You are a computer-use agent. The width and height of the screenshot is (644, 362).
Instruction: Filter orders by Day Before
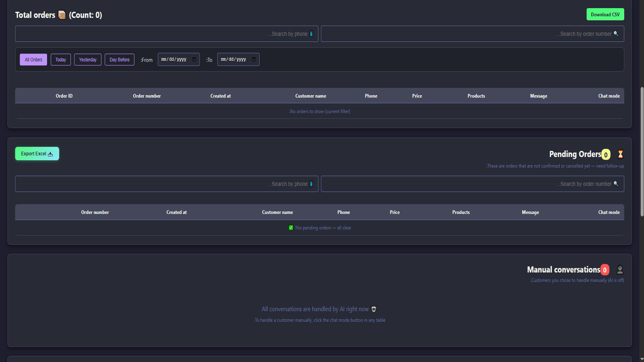(120, 60)
